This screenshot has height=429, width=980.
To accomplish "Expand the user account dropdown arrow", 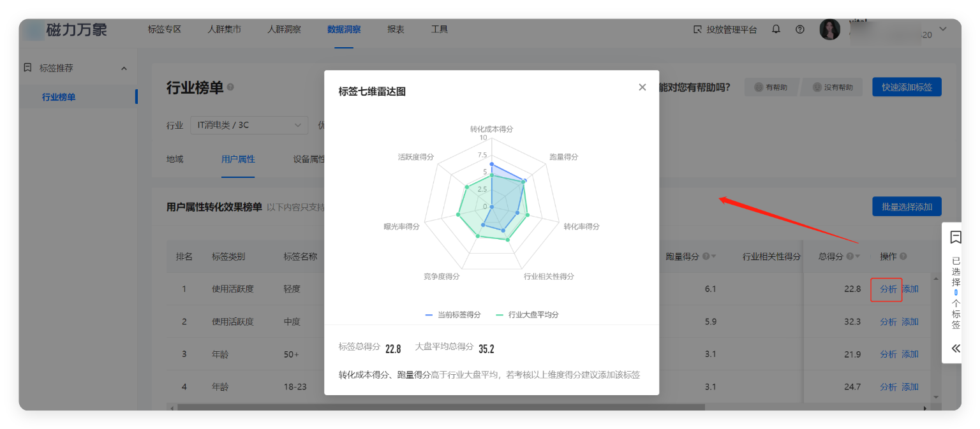I will (942, 29).
